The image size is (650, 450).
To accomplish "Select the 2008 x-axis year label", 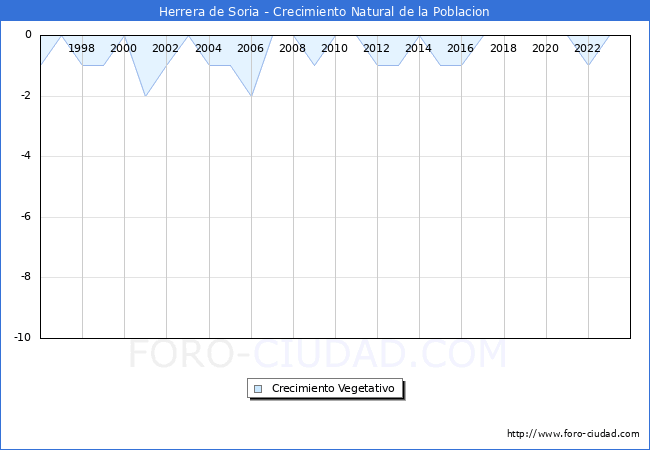I will click(x=292, y=48).
